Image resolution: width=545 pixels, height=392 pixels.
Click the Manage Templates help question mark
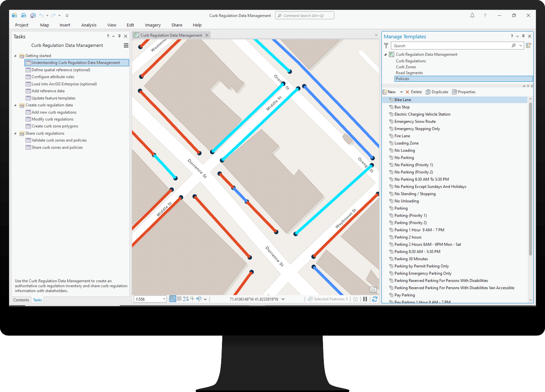tap(512, 36)
